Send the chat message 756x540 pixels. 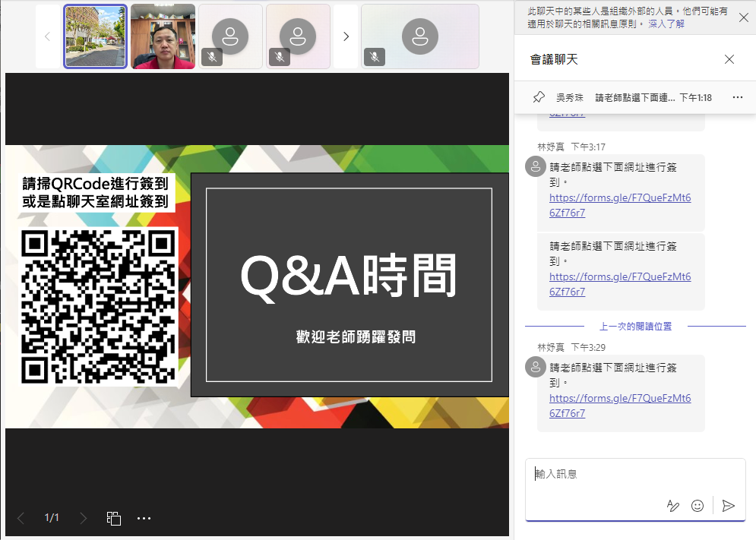click(729, 505)
